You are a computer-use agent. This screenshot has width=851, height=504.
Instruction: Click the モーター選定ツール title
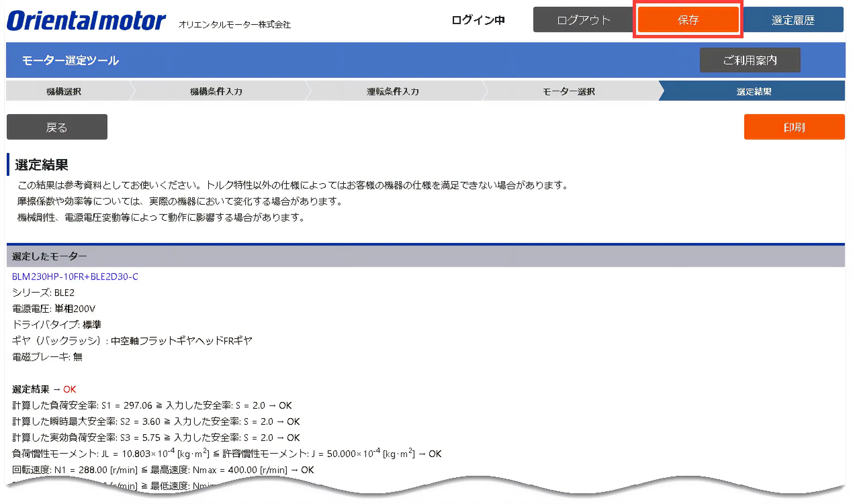[70, 60]
